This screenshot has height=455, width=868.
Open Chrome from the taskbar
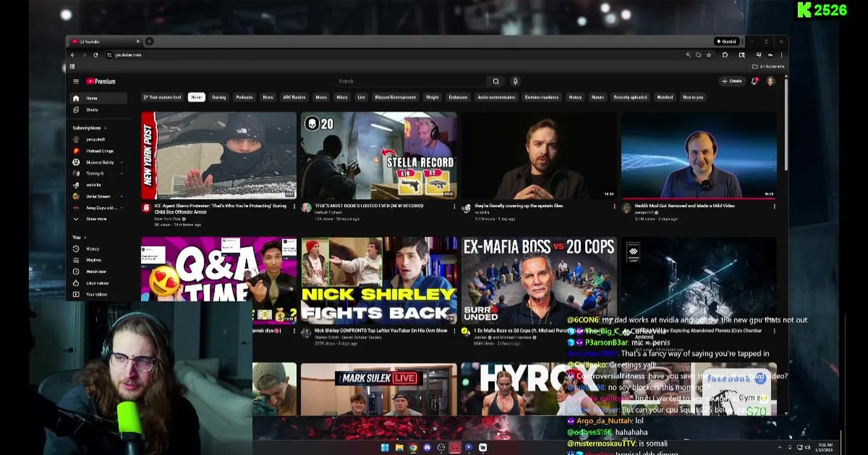pos(413,447)
